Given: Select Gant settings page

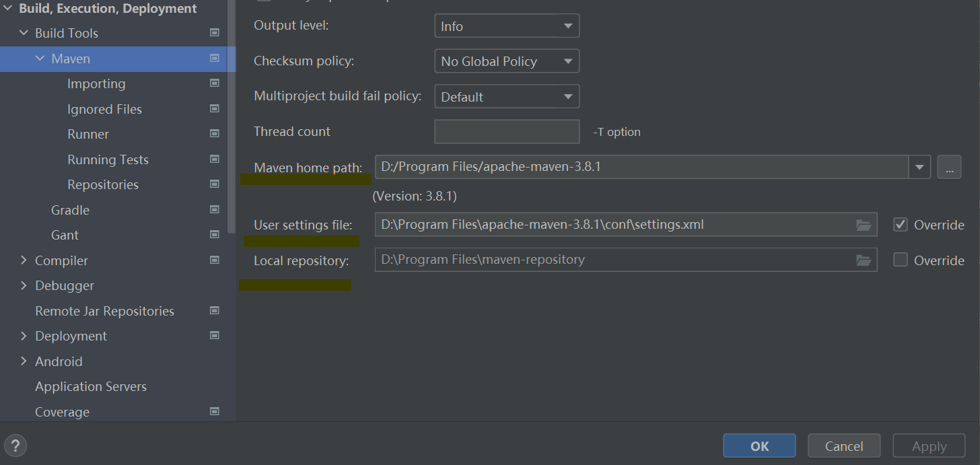Looking at the screenshot, I should 65,235.
